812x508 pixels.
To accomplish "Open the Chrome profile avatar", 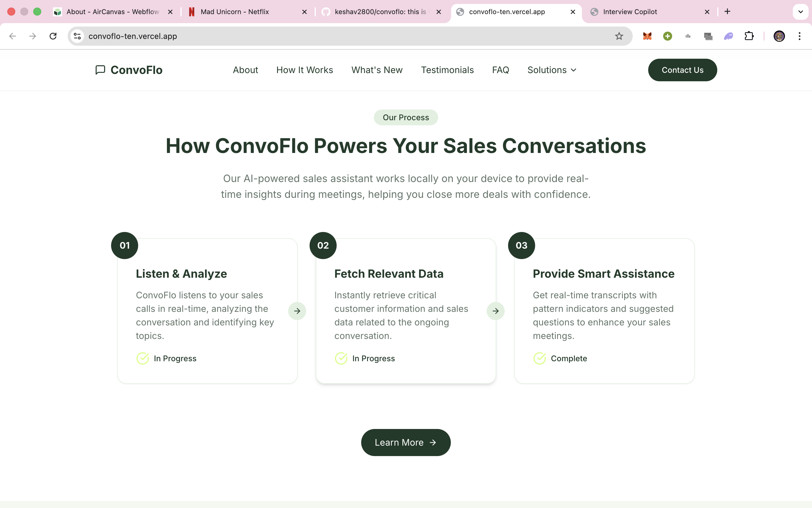I will coord(779,36).
